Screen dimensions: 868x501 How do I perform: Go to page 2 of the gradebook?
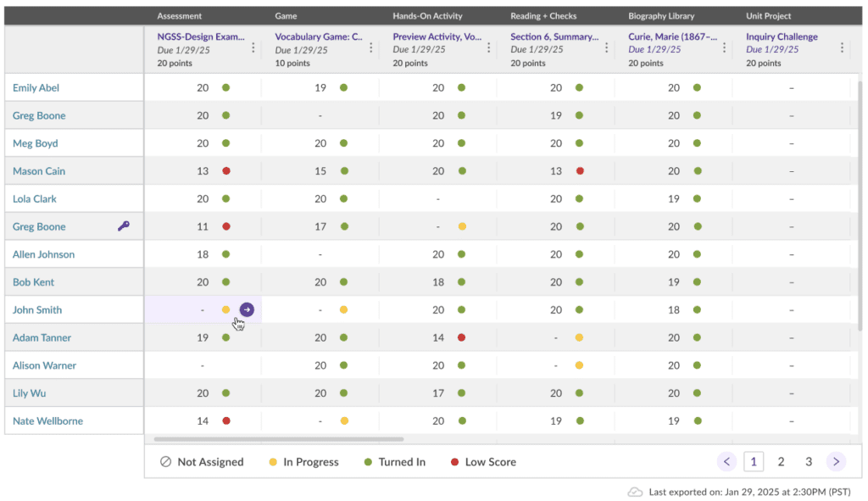[781, 462]
